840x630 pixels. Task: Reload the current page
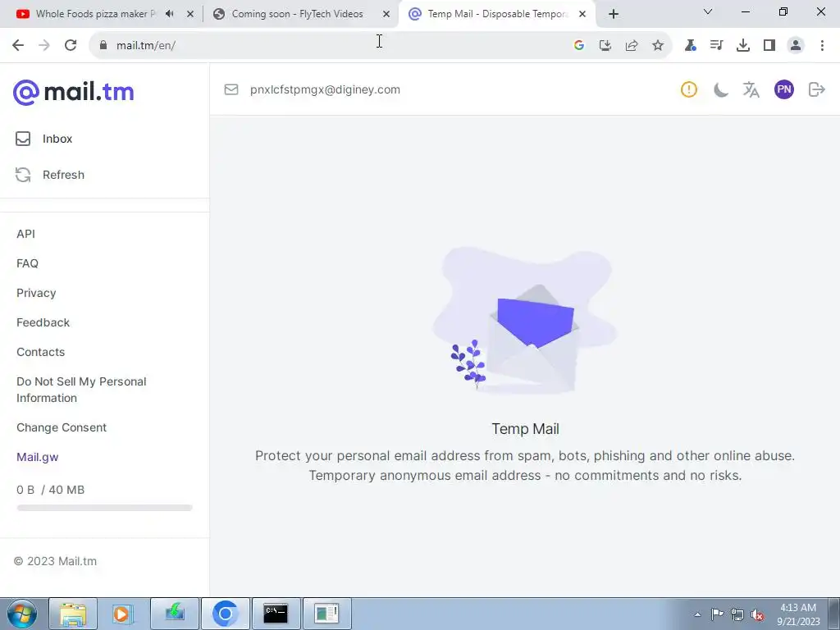click(x=71, y=46)
